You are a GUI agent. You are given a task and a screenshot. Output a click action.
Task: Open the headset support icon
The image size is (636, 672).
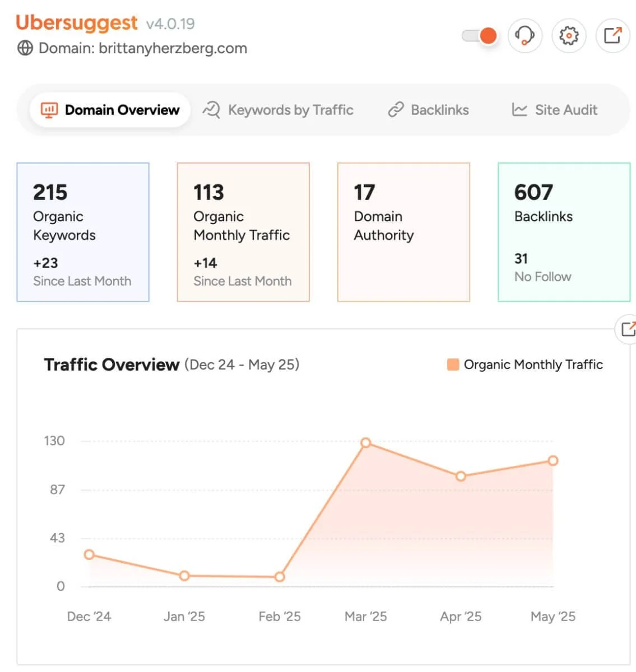coord(524,36)
